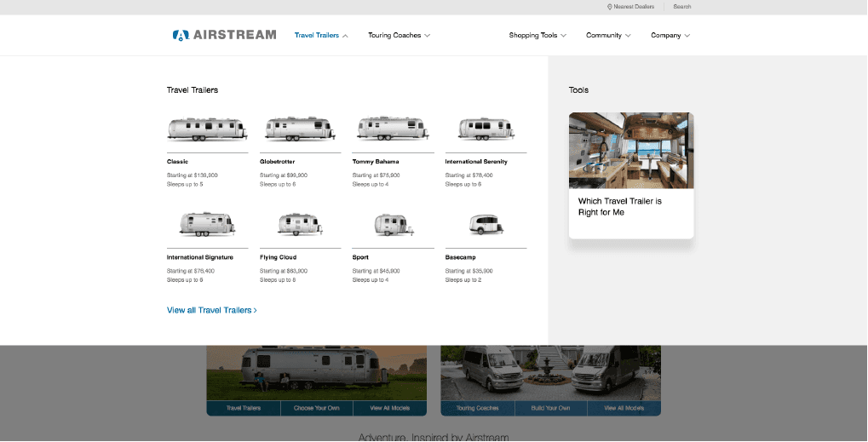Open the International Signature trailer image
The height and width of the screenshot is (442, 868).
207,225
